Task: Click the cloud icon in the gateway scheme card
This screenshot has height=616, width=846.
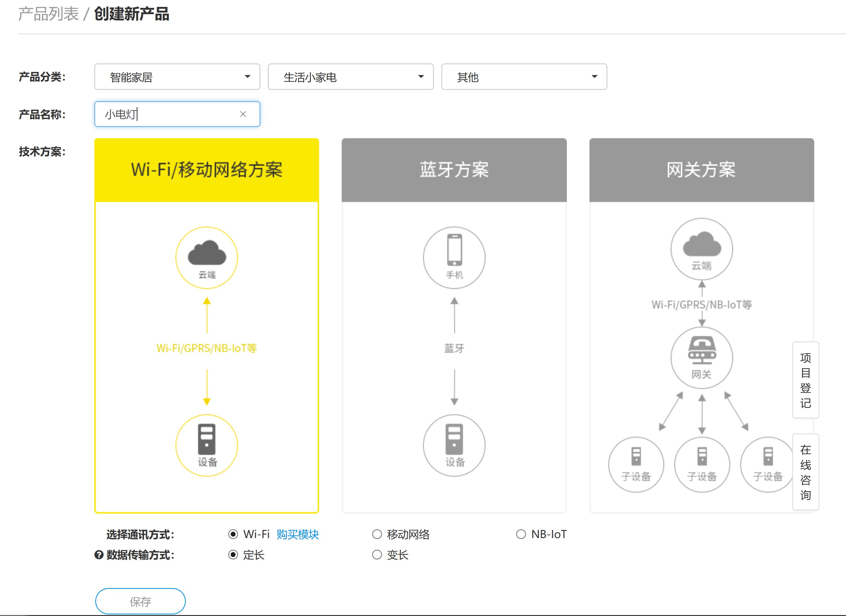Action: pyautogui.click(x=702, y=244)
